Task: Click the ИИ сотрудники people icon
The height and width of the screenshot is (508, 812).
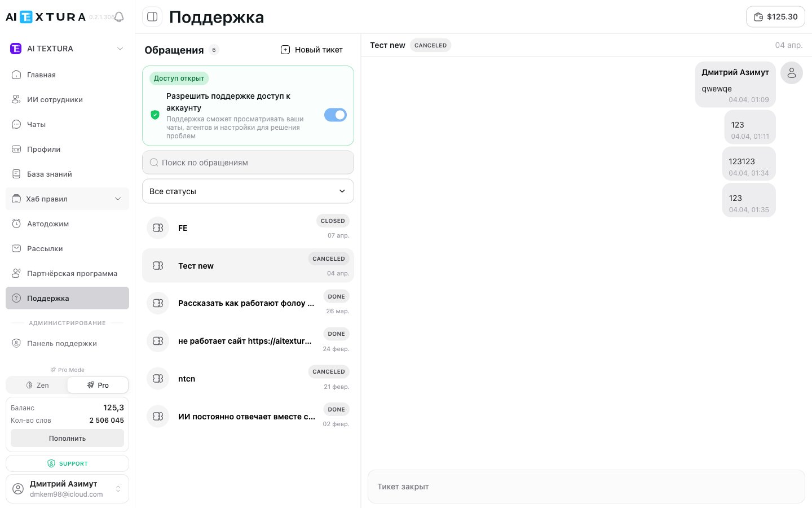Action: click(16, 99)
